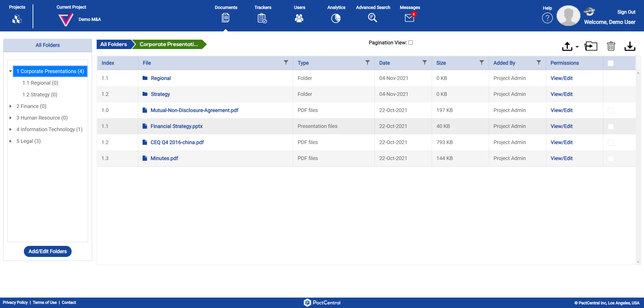Filter the File column
The image size is (644, 308).
(x=286, y=62)
